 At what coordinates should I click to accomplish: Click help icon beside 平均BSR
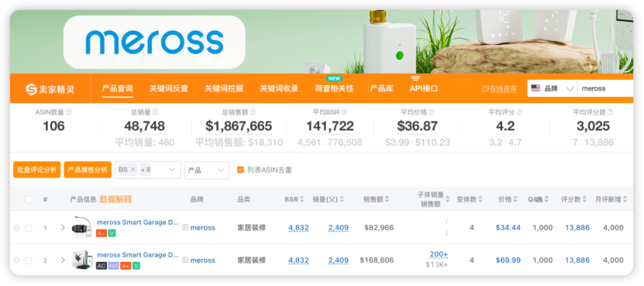pyautogui.click(x=344, y=112)
